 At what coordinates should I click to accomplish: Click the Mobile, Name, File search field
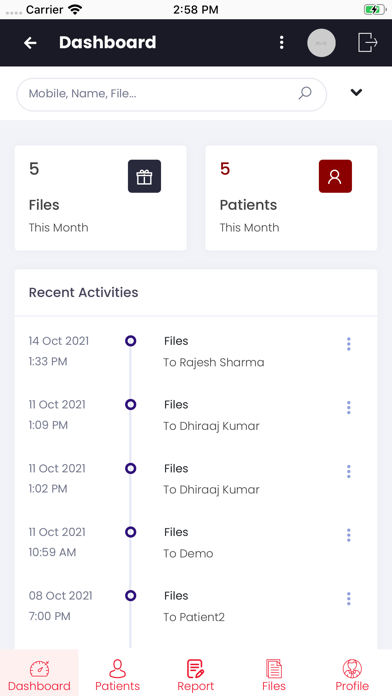point(171,94)
